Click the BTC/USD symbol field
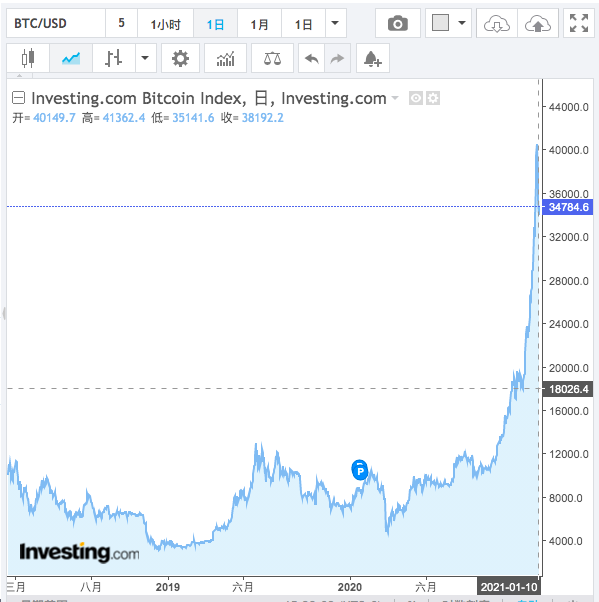599x602 pixels. coord(56,23)
